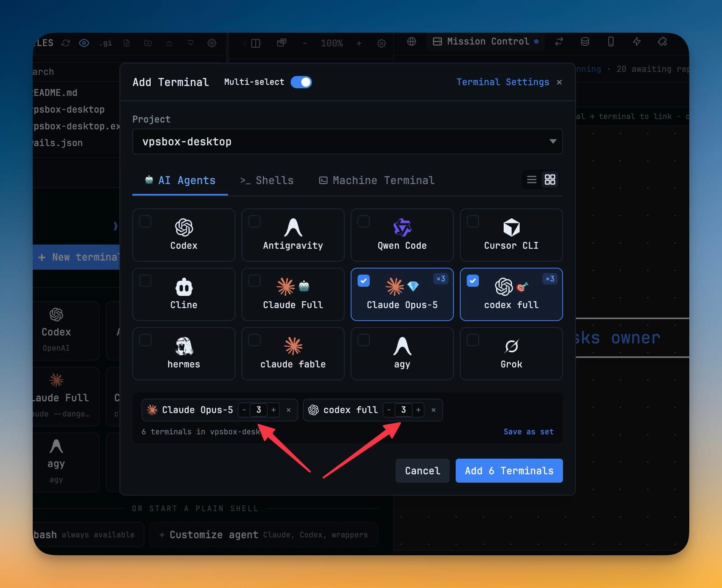Switch agents to grid view

550,180
